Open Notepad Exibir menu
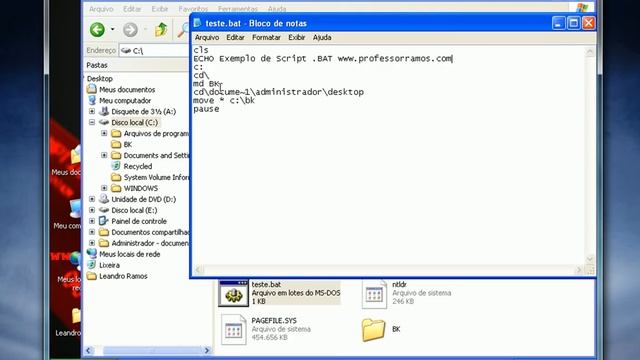The image size is (640, 360). tap(296, 38)
